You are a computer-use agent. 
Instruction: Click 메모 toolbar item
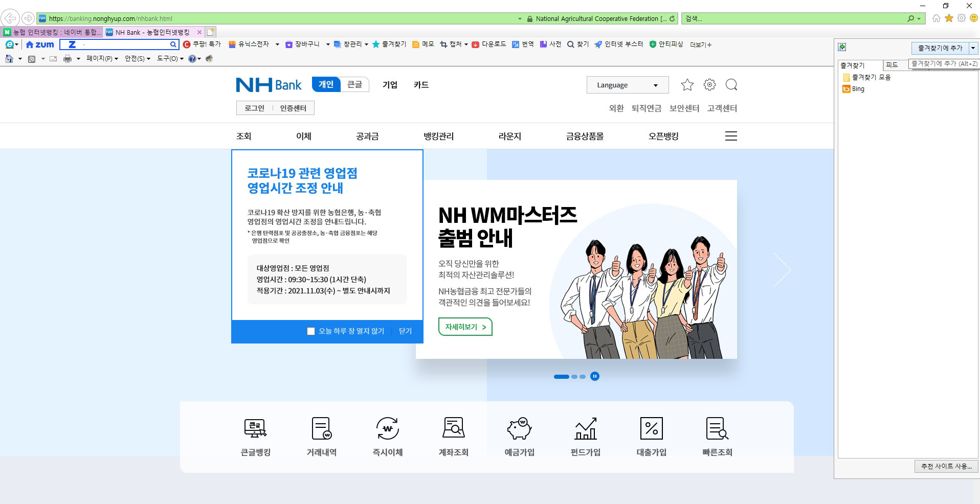tap(423, 44)
